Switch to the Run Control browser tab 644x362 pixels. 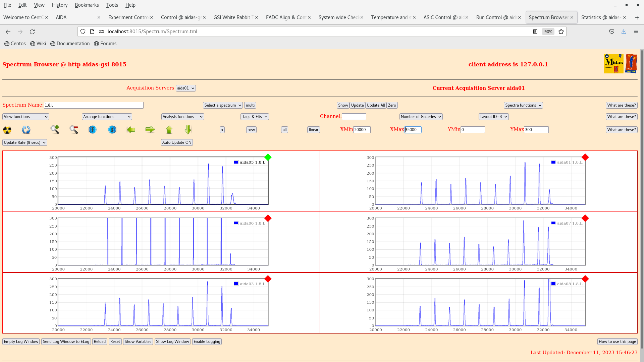(x=496, y=17)
